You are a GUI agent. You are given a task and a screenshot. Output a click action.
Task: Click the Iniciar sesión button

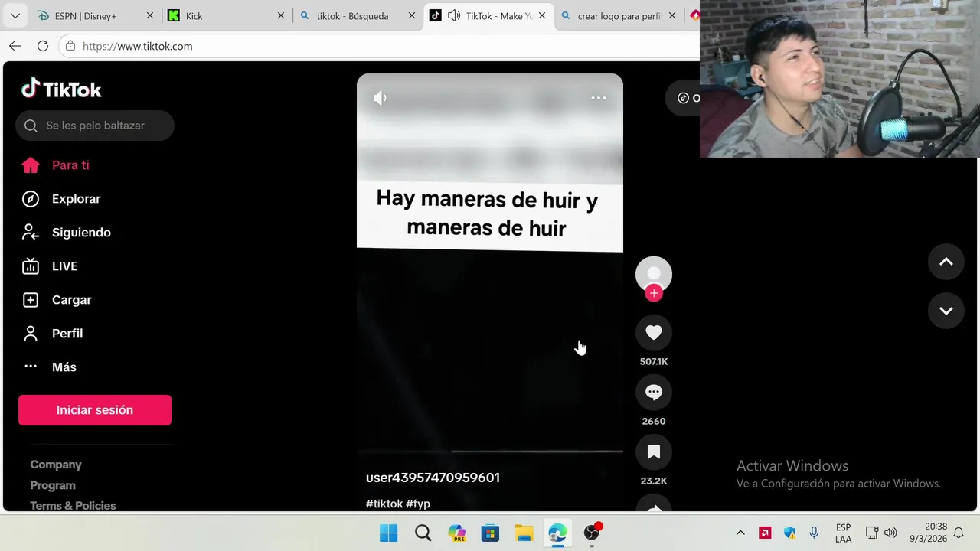(x=95, y=410)
